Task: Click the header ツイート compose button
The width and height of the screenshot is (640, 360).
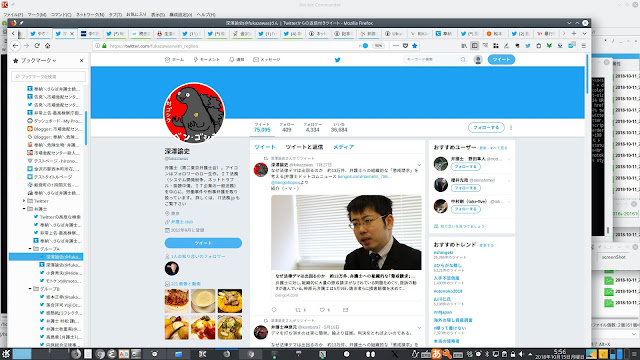Action: point(501,60)
